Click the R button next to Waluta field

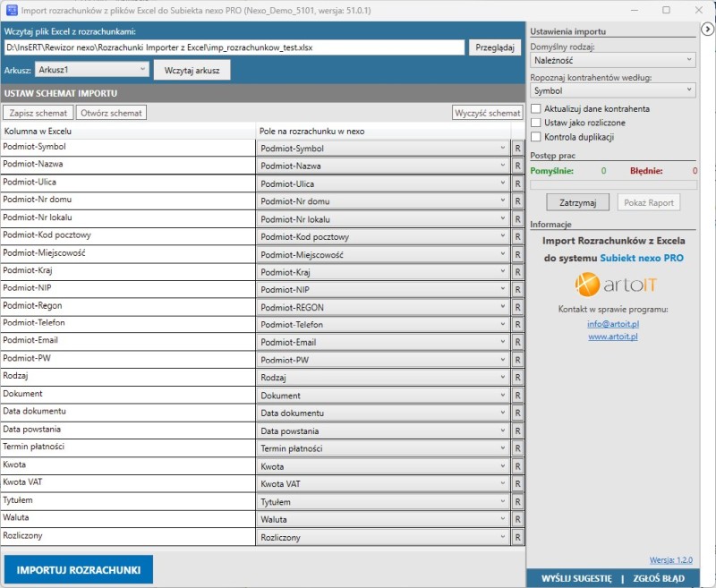pyautogui.click(x=517, y=520)
